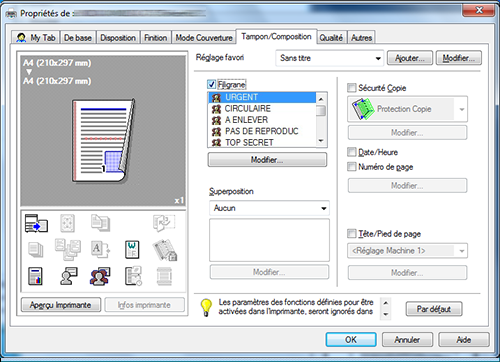Click the My Tab user icon

[21, 38]
